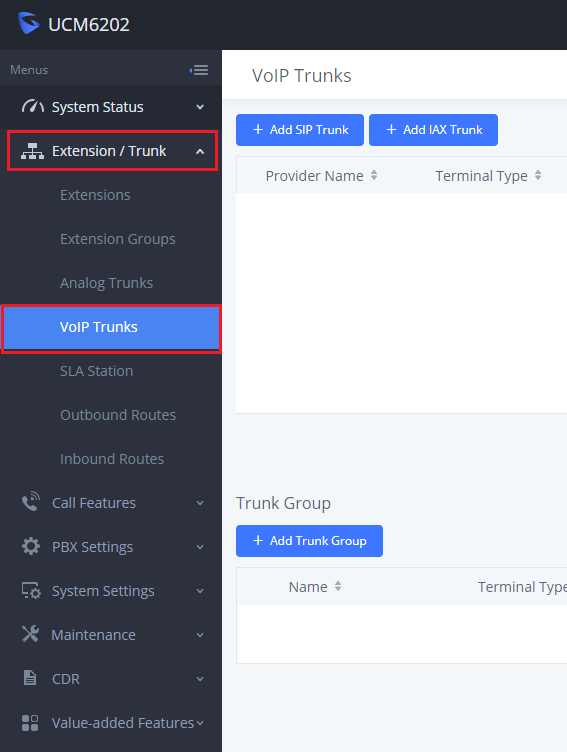Image resolution: width=567 pixels, height=752 pixels.
Task: Click the CDR document icon
Action: pyautogui.click(x=30, y=678)
